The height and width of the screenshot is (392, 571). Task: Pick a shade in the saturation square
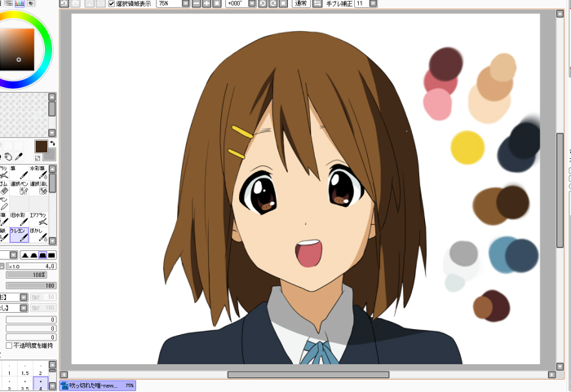click(17, 49)
